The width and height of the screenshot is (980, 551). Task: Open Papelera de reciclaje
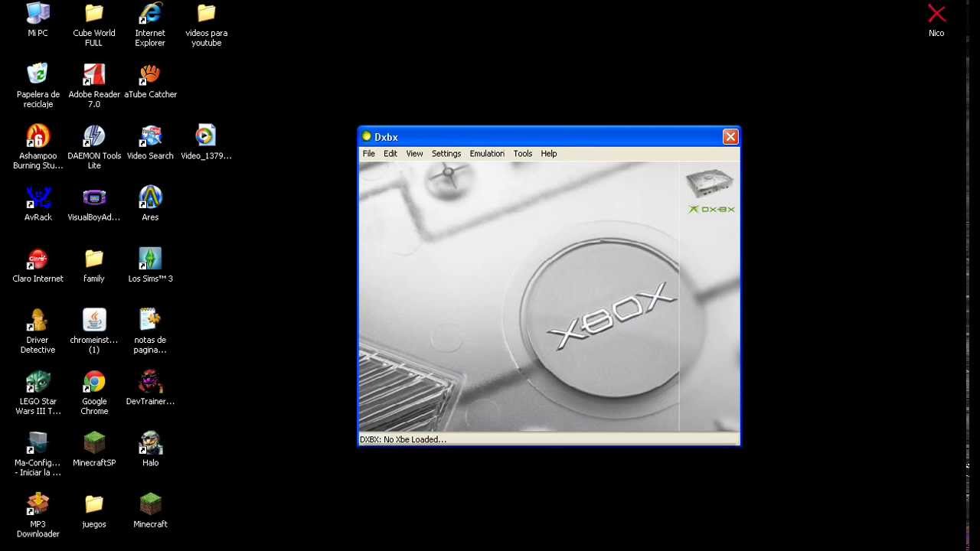(38, 86)
